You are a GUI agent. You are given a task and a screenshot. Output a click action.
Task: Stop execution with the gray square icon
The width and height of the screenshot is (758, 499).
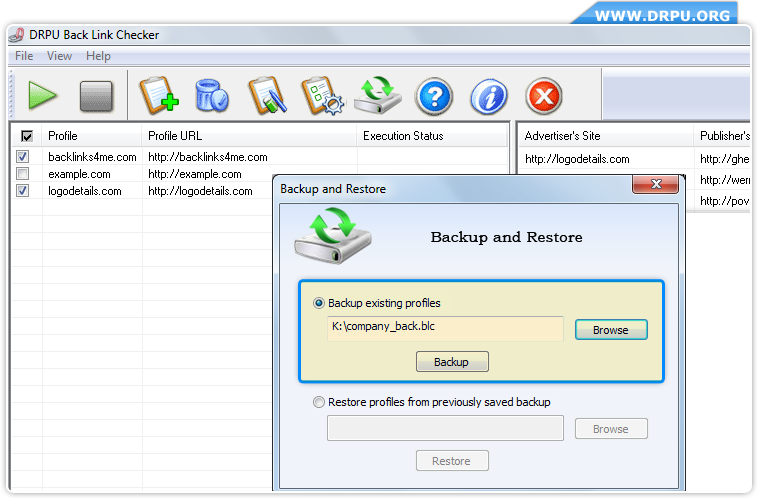pos(96,96)
